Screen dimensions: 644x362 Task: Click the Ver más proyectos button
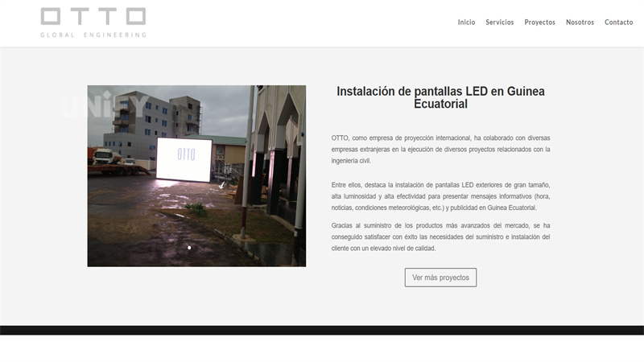[440, 278]
